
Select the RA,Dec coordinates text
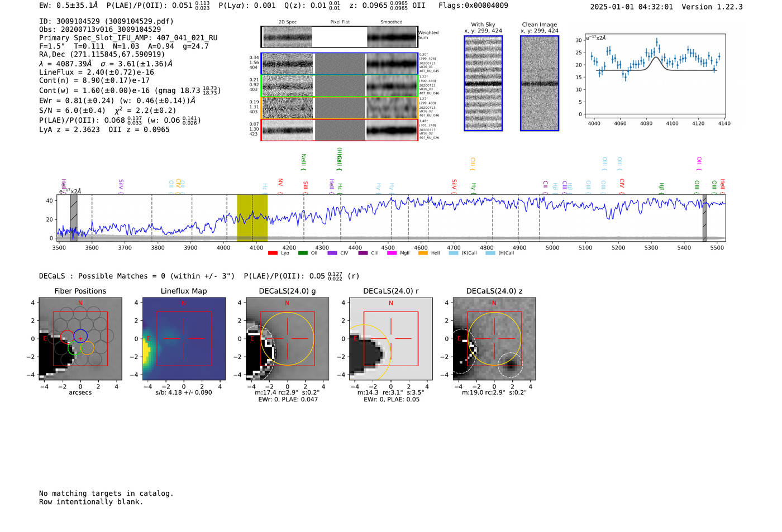tap(102, 54)
